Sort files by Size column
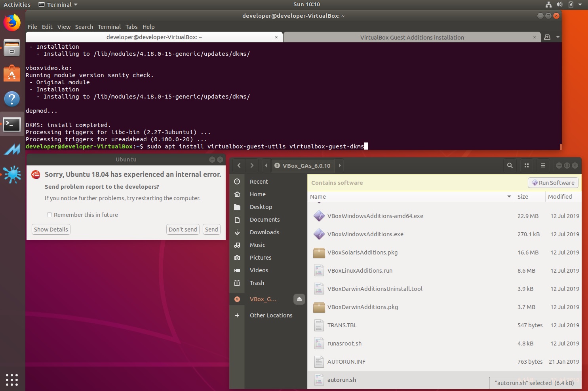The image size is (588, 391). point(530,197)
